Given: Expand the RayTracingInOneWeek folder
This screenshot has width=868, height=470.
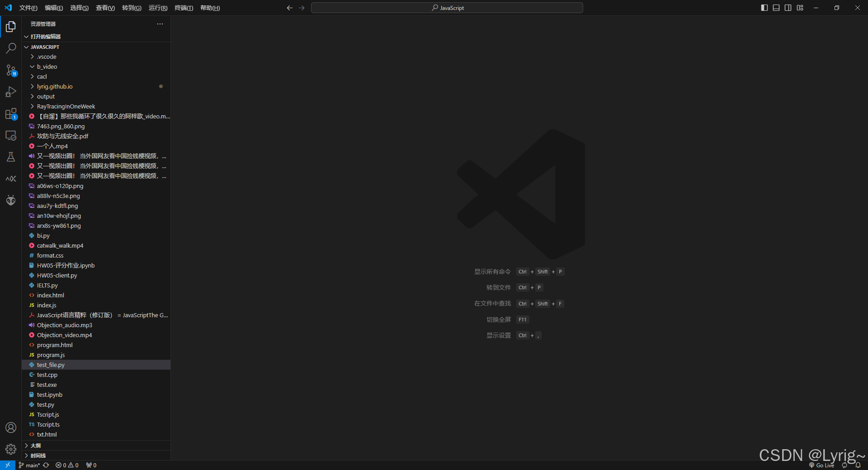Looking at the screenshot, I should pyautogui.click(x=96, y=106).
